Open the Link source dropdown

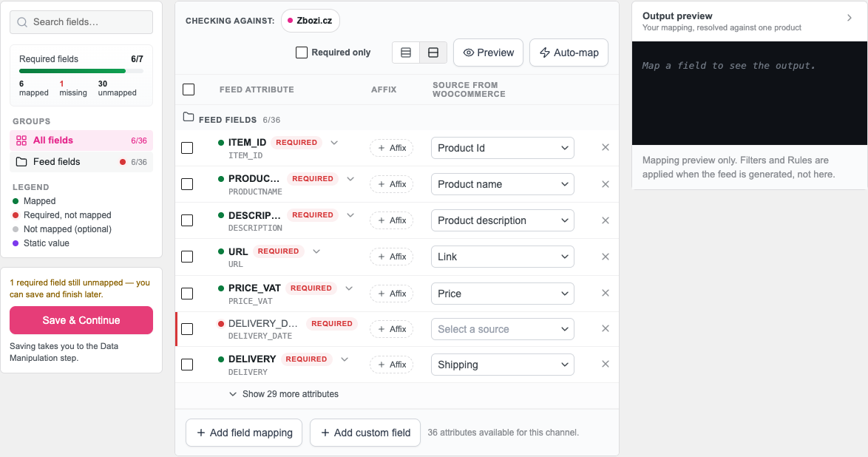pos(503,257)
